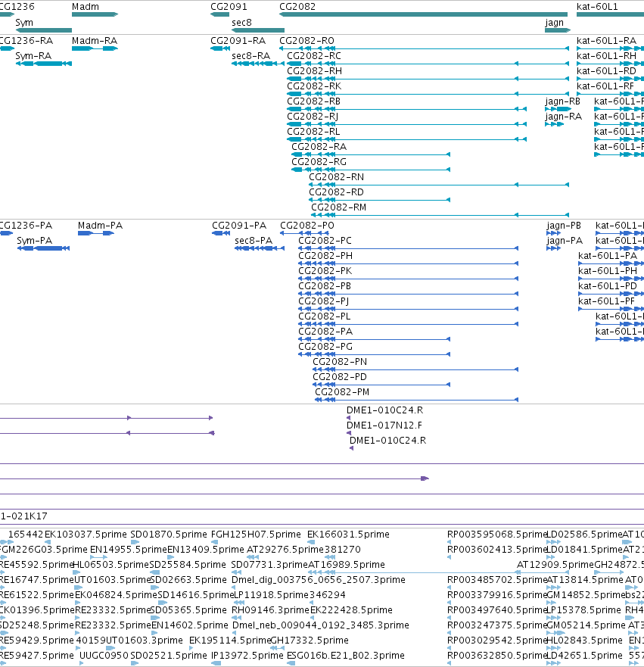Click the sec8-PA protein label

tap(254, 241)
